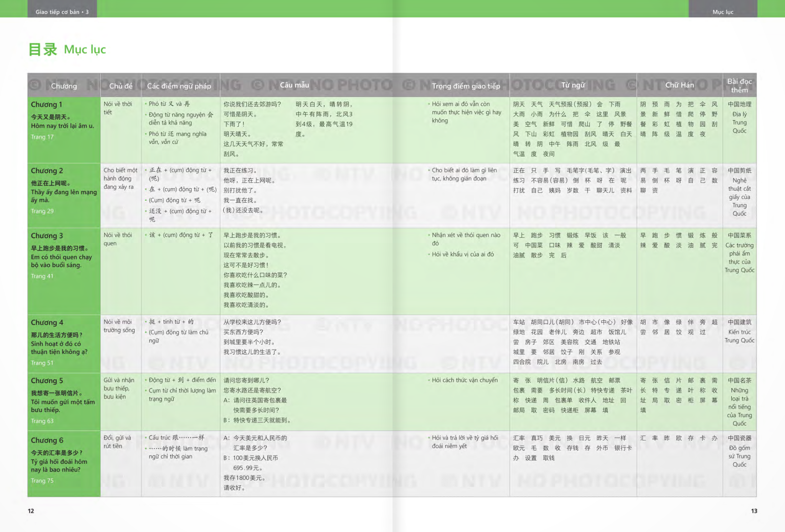Viewport: 785px width, 532px height.
Task: Click the 'Bài đọc thêm' column header
Action: [x=739, y=85]
